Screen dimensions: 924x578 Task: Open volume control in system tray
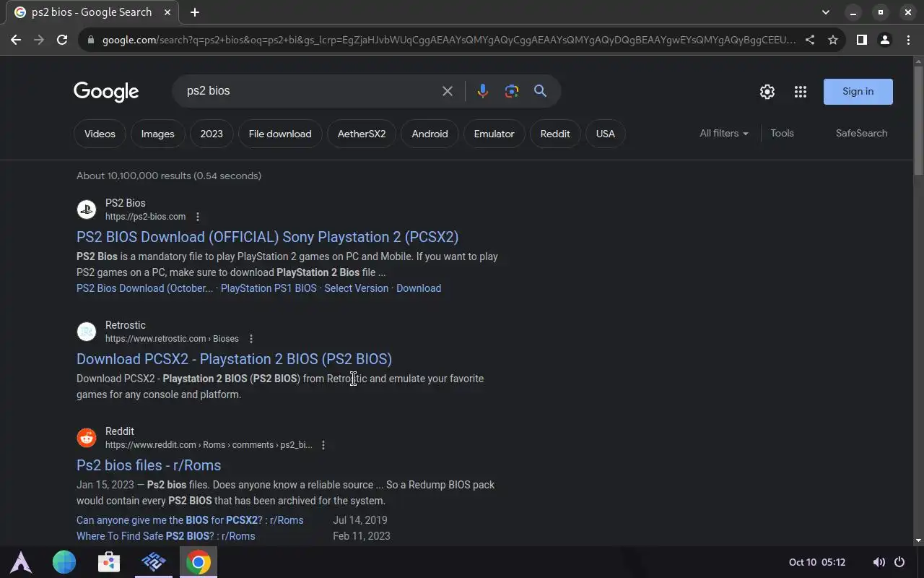coord(879,562)
